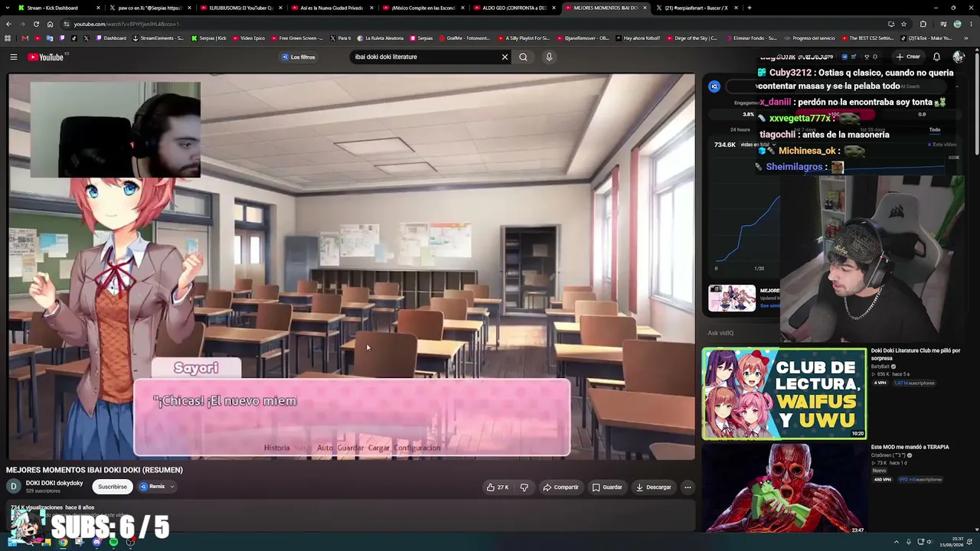Open the Chrome three-dot menu
980x551 pixels.
click(x=972, y=24)
